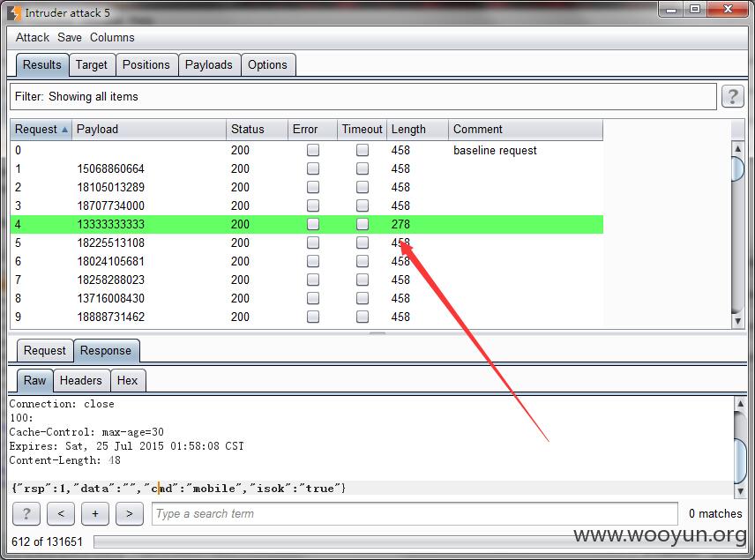The image size is (755, 560).
Task: Click the response pane scrollbar thumb
Action: tap(740, 460)
